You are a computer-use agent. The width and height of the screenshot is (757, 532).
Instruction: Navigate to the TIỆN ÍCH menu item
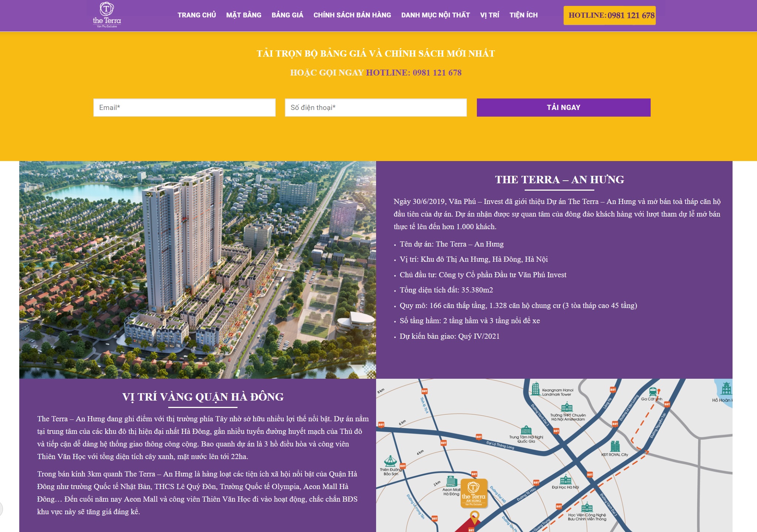[523, 15]
